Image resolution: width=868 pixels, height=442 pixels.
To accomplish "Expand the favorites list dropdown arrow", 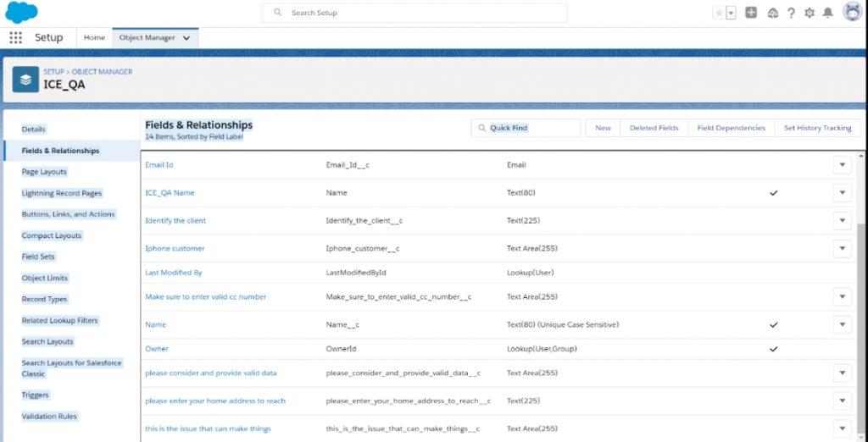I will pyautogui.click(x=731, y=13).
